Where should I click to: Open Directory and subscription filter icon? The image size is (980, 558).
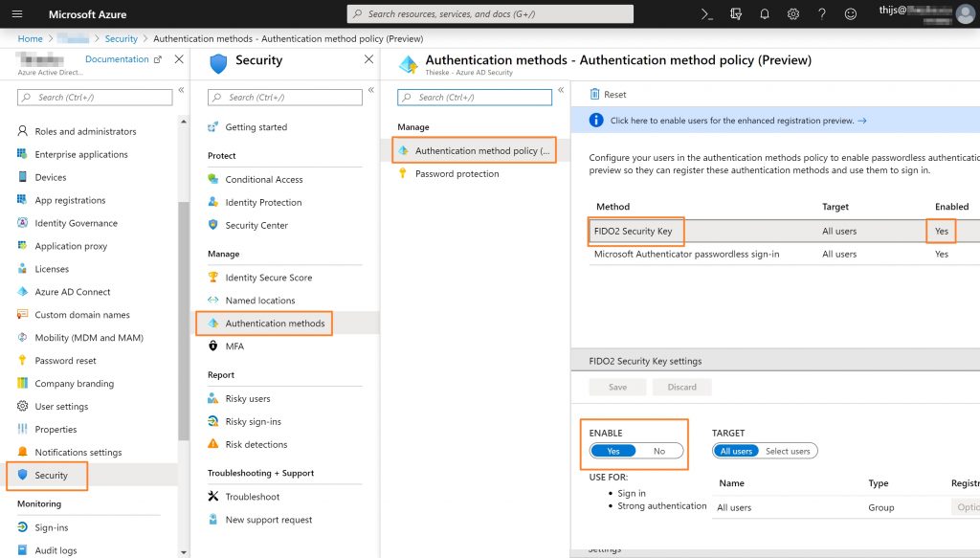736,13
